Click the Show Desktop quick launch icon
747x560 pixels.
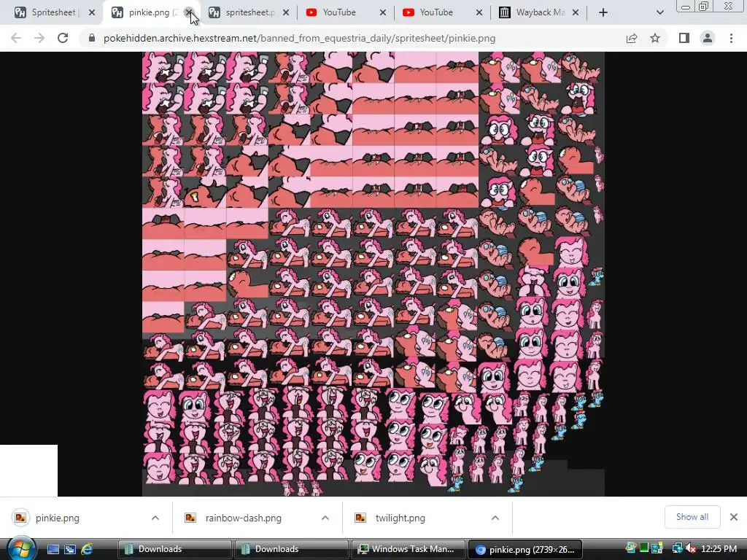[x=53, y=549]
